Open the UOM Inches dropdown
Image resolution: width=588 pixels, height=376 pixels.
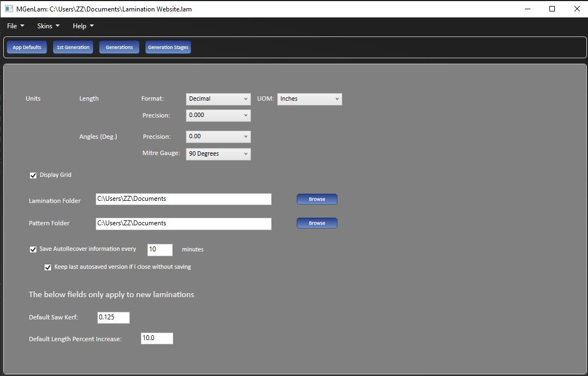coord(309,99)
